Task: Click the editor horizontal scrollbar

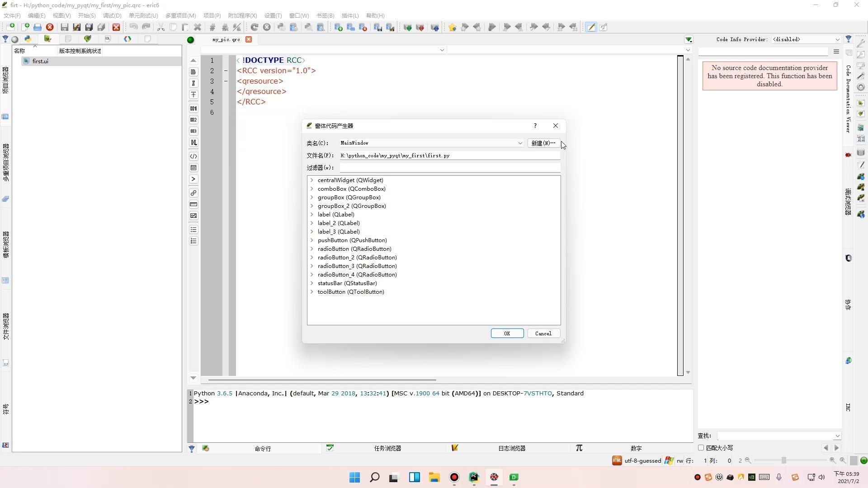Action: [x=322, y=380]
